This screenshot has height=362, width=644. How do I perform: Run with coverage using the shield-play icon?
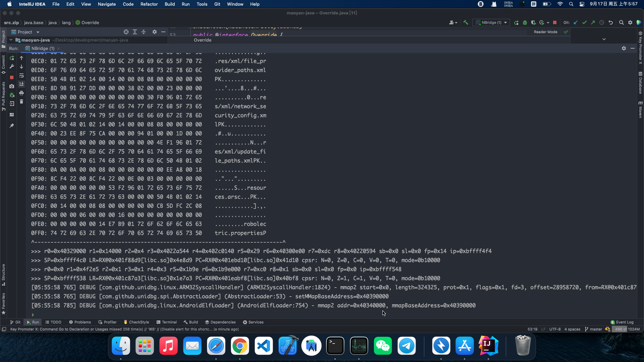point(533,22)
